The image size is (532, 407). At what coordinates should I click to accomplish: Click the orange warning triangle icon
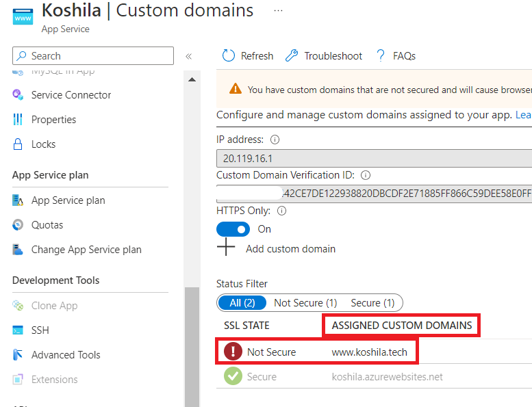236,89
